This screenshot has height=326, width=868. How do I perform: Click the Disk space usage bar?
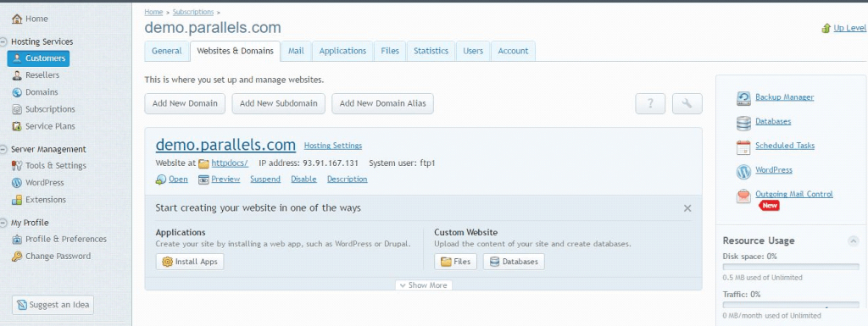[x=791, y=268]
